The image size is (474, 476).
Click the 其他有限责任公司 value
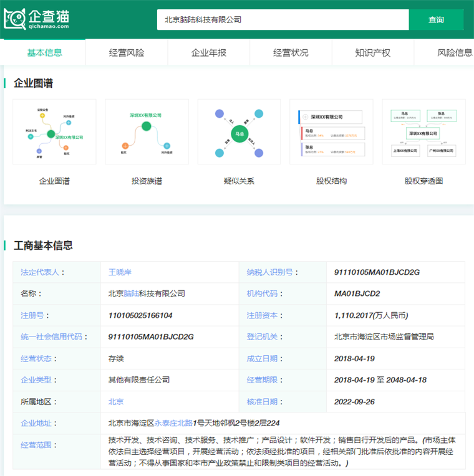click(139, 380)
